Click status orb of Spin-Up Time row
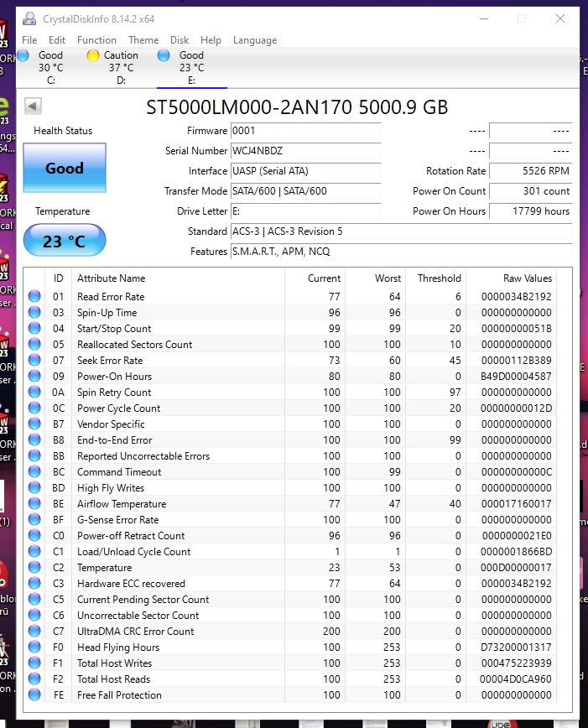The image size is (588, 728). tap(34, 312)
